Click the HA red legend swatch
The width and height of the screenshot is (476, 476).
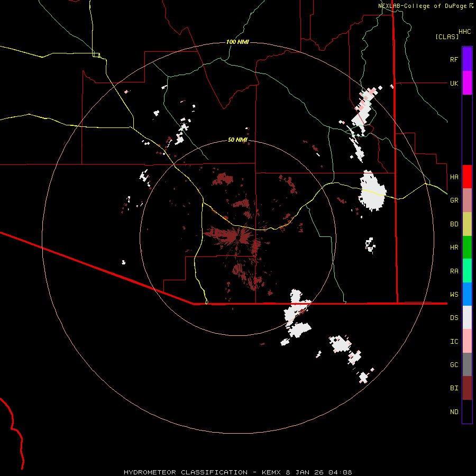point(467,177)
